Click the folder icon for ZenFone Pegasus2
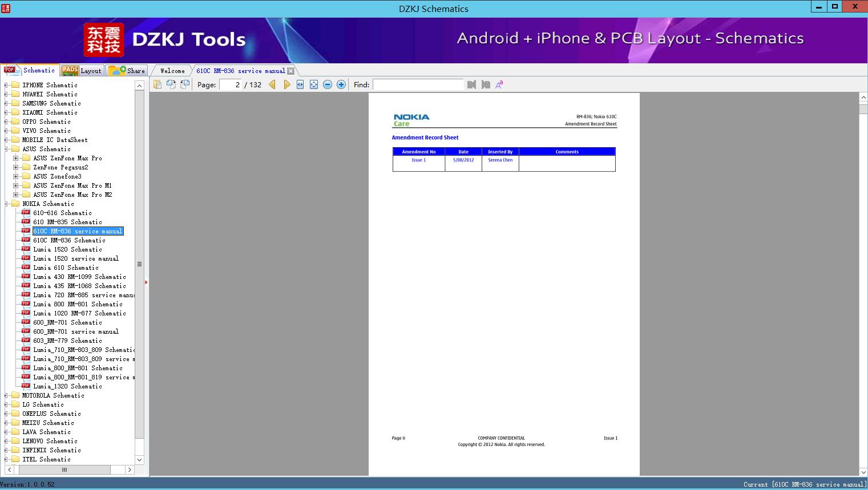 pos(26,167)
